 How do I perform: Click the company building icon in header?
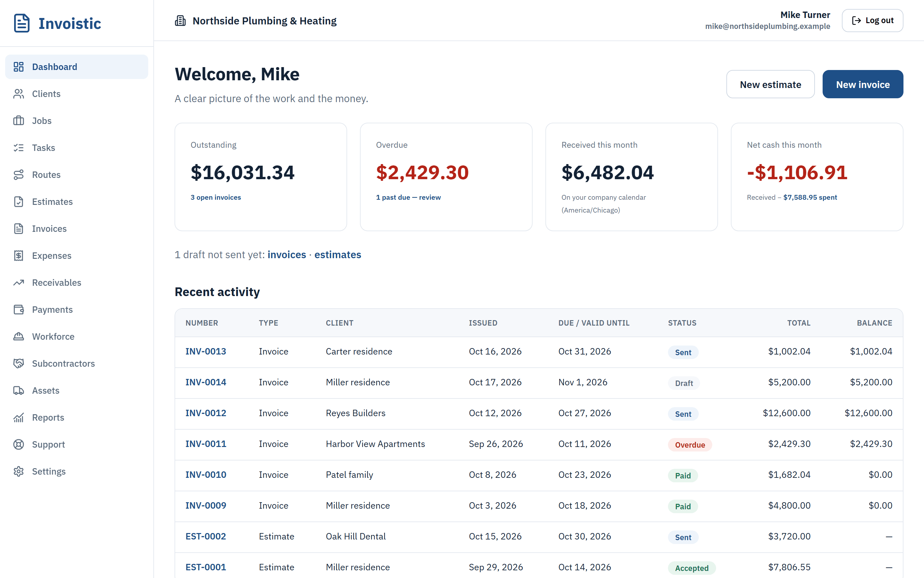[x=180, y=21]
